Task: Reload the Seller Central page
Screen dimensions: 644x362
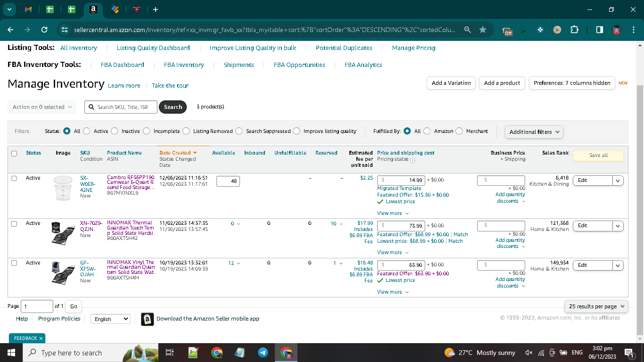Action: pos(44,30)
